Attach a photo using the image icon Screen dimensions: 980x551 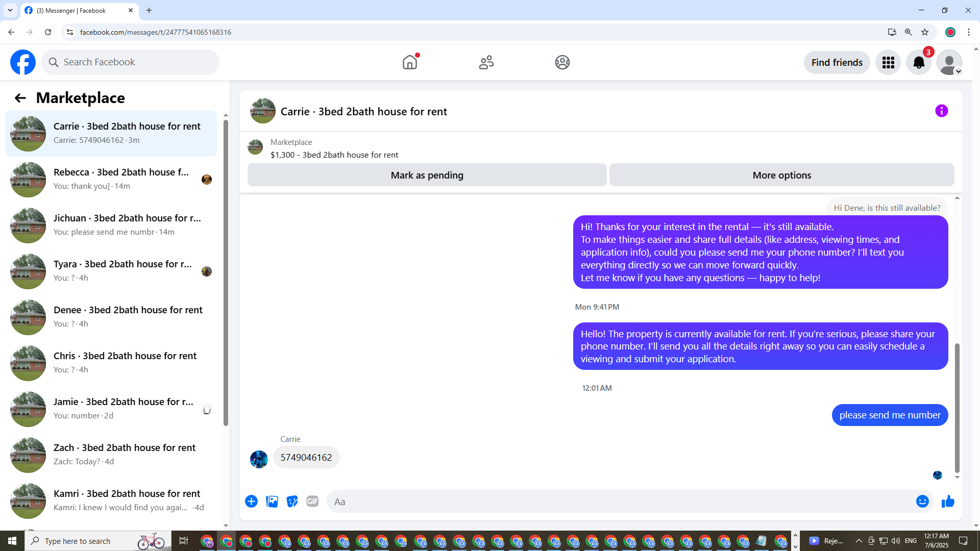272,502
